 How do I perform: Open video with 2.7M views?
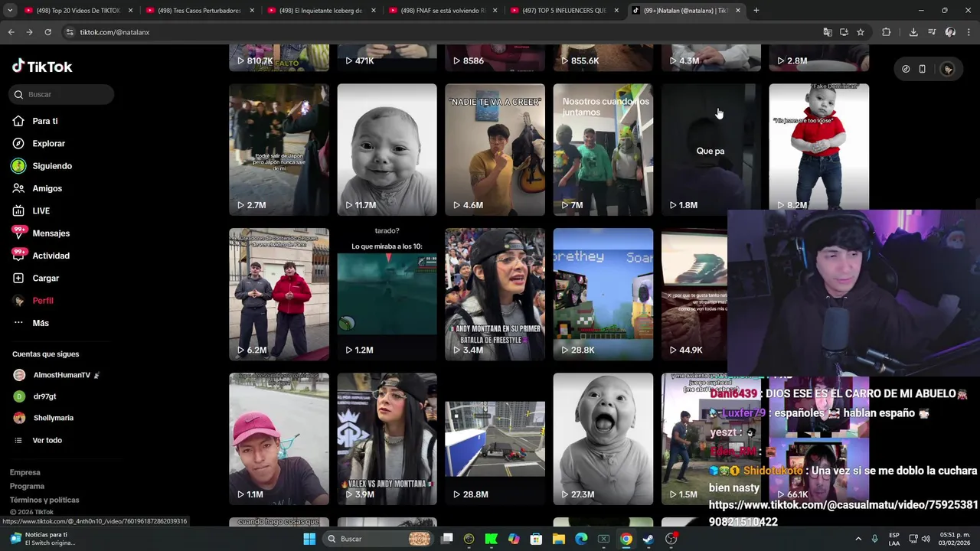coord(279,149)
